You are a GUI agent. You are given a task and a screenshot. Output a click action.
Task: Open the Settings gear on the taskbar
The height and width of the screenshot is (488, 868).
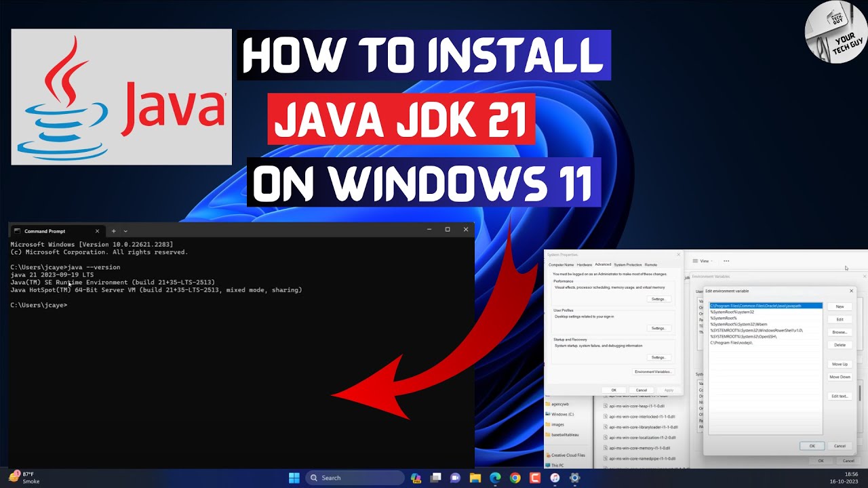pyautogui.click(x=574, y=478)
